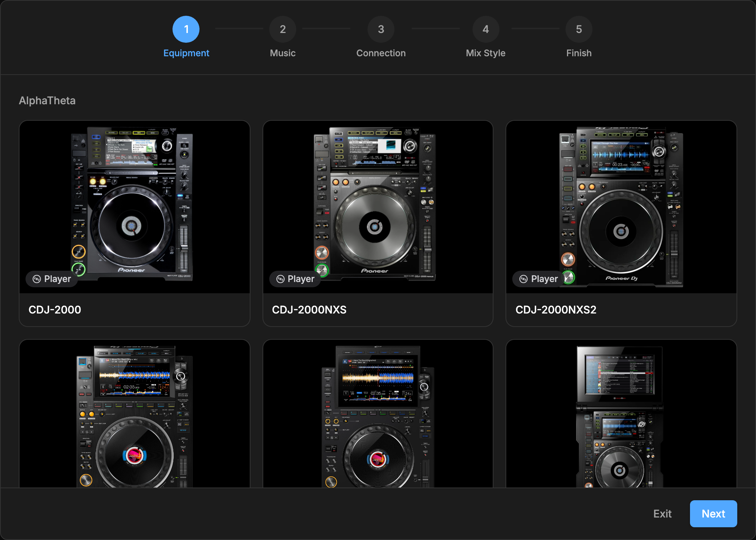Click the Connection step label
This screenshot has height=540, width=756.
pyautogui.click(x=381, y=53)
